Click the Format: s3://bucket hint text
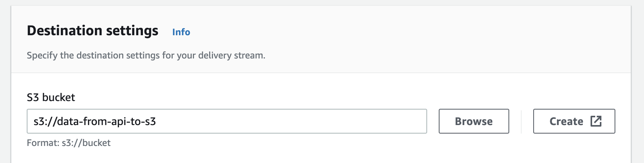Image resolution: width=644 pixels, height=163 pixels. pyautogui.click(x=69, y=143)
